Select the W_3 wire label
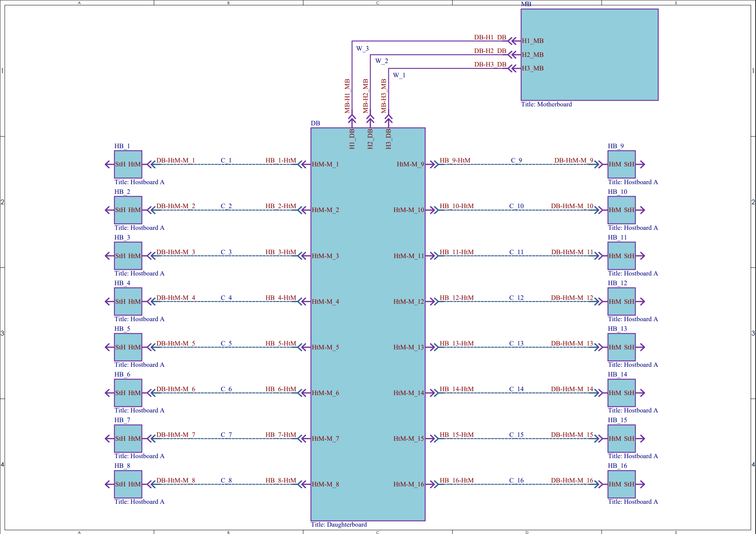Image resolution: width=756 pixels, height=534 pixels. tap(362, 49)
